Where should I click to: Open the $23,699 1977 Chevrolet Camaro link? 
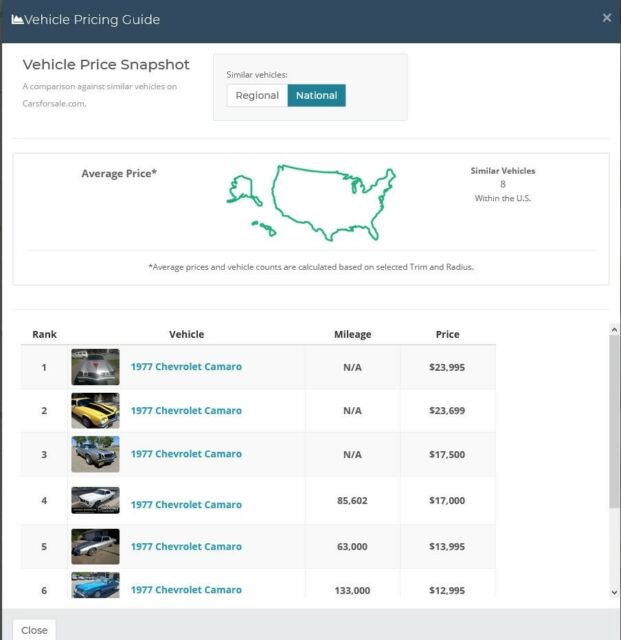186,410
